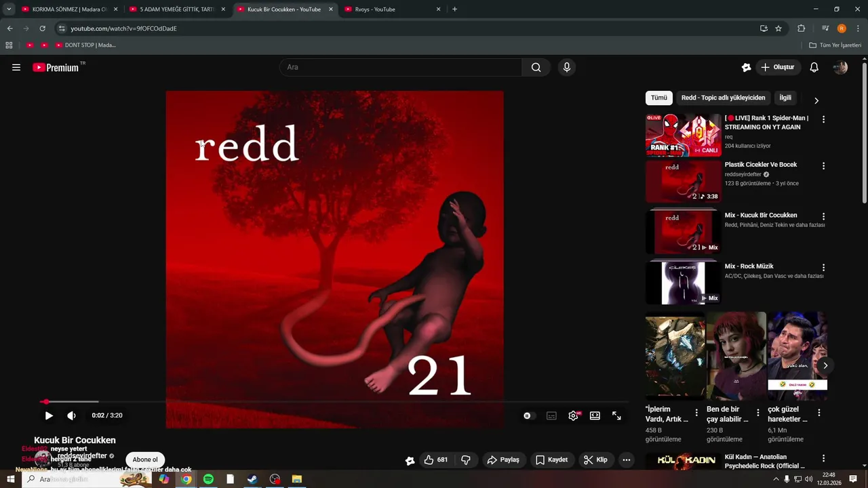
Task: Open options for Mix - Rock Müzik
Action: click(824, 268)
